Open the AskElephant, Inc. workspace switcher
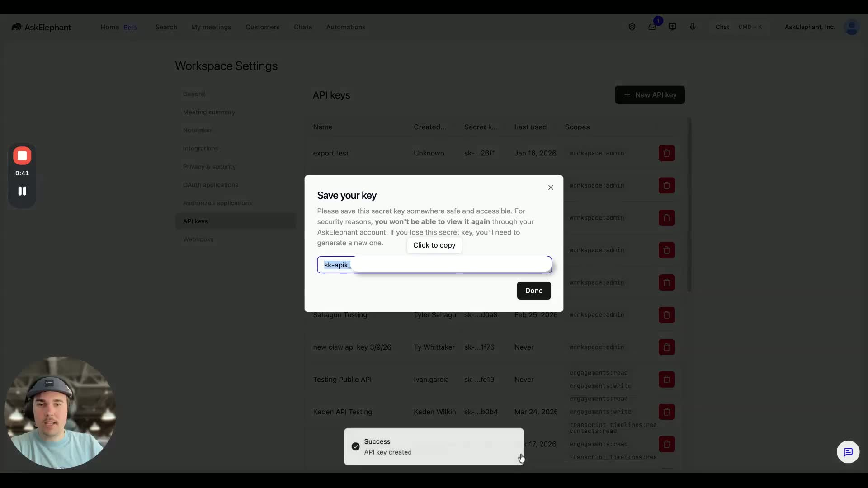 [810, 27]
